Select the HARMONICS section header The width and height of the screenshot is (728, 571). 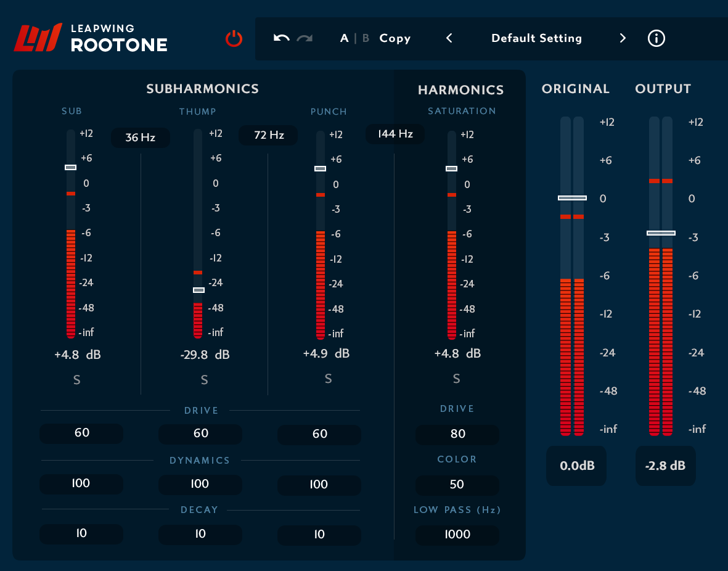461,90
